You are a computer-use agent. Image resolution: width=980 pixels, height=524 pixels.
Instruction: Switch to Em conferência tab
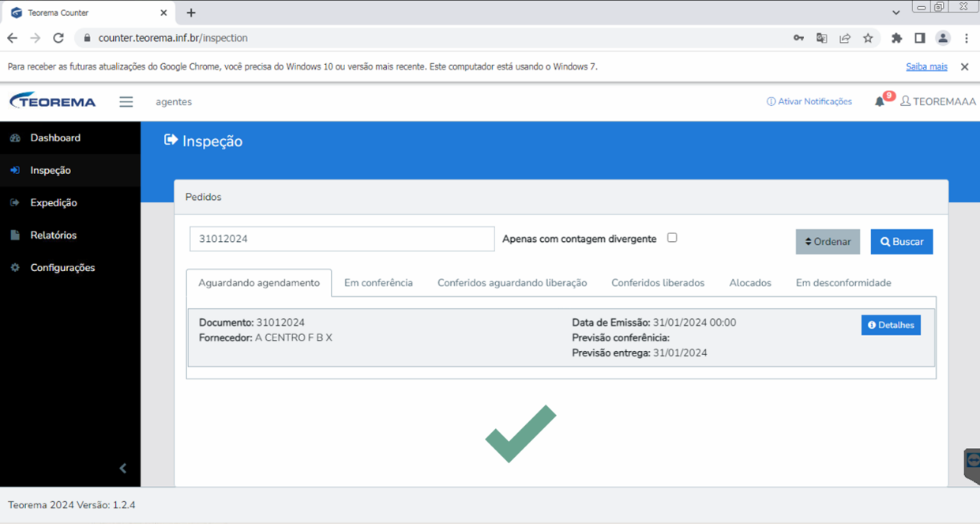tap(378, 283)
